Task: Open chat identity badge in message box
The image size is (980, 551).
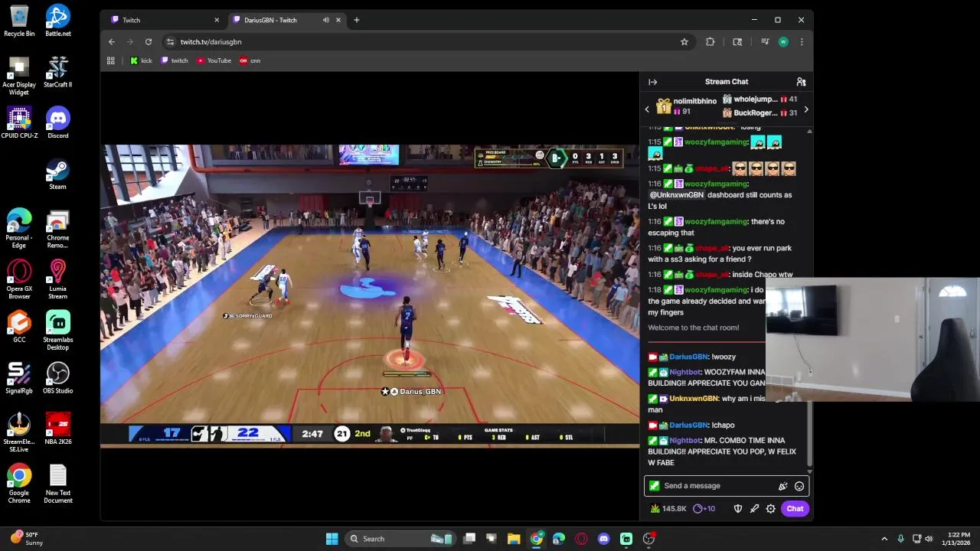Action: point(654,486)
